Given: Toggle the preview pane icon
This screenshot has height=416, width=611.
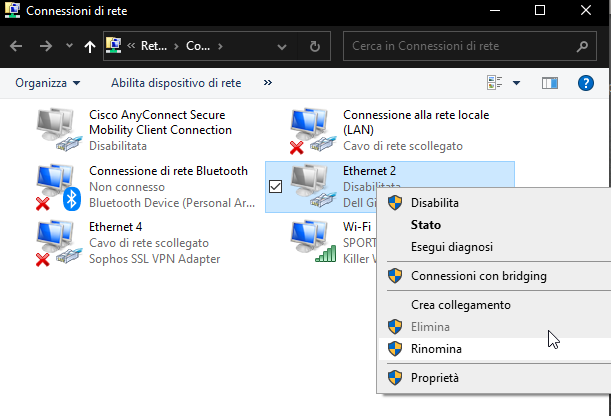Looking at the screenshot, I should pos(550,83).
